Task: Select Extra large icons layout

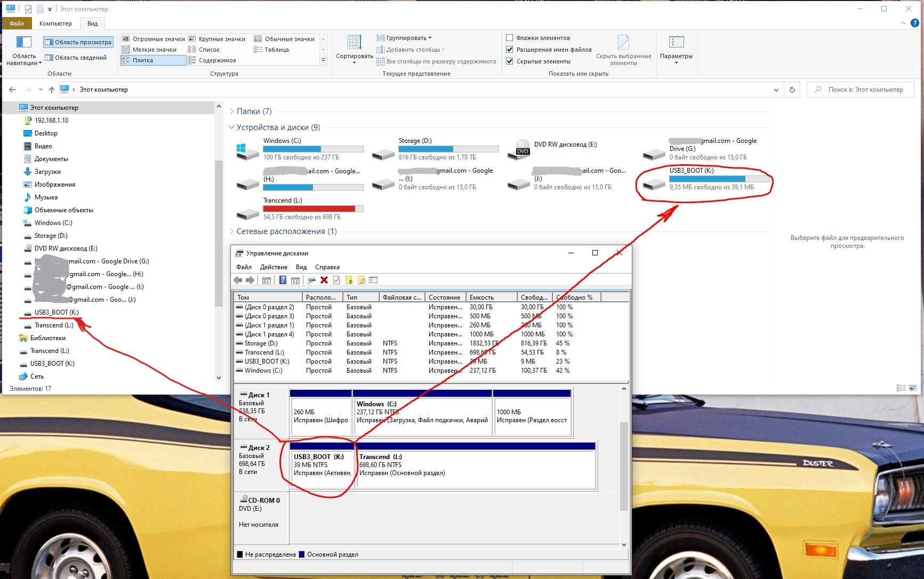Action: (153, 39)
